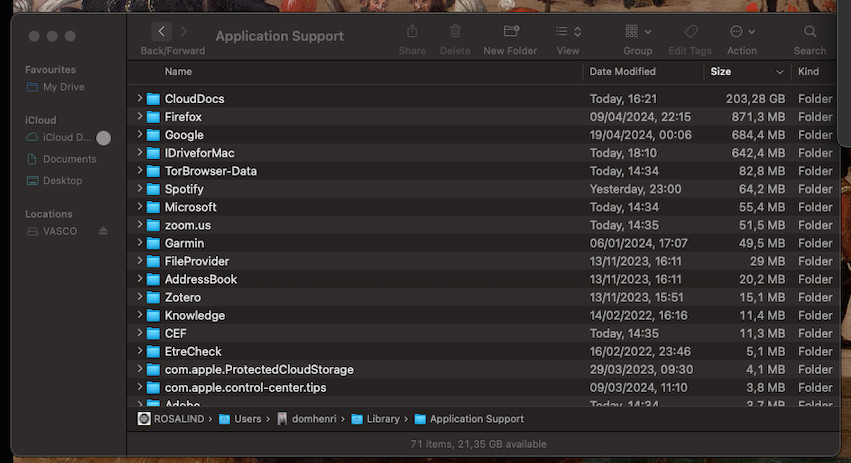Select com.apple.ProtectedCloudStorage folder name
The width and height of the screenshot is (851, 463).
click(x=259, y=370)
